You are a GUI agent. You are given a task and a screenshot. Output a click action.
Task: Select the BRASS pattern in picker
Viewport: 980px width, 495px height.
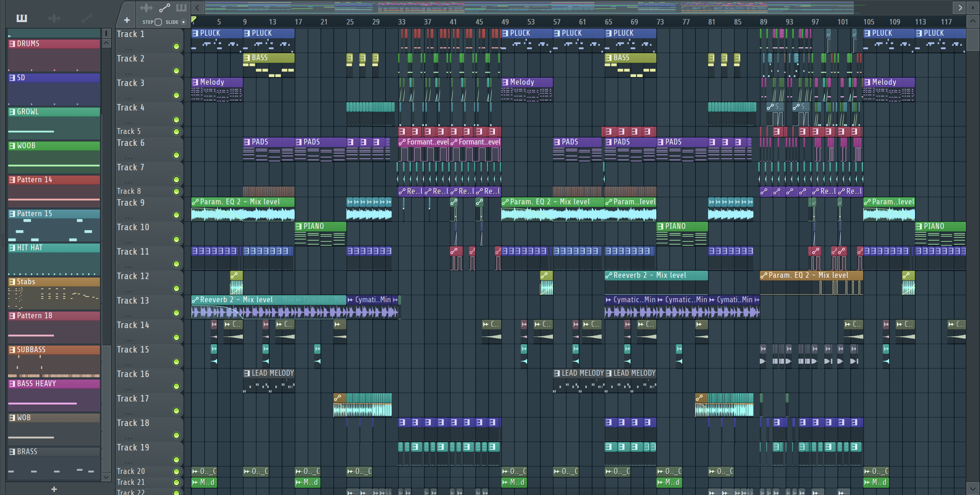[x=54, y=463]
